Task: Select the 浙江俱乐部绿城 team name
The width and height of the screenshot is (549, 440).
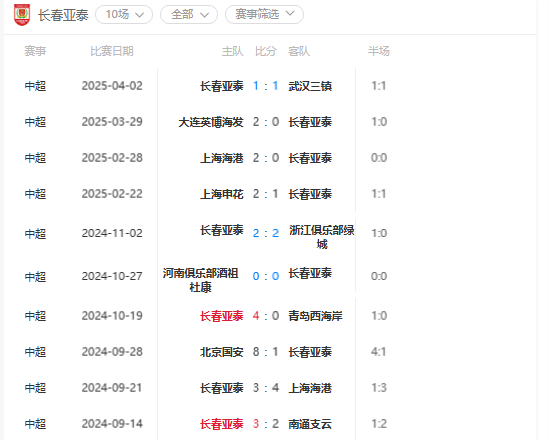Action: pyautogui.click(x=322, y=237)
